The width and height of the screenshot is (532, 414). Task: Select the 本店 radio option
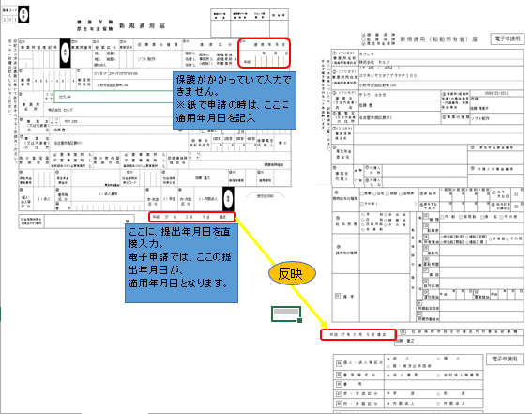(388, 394)
